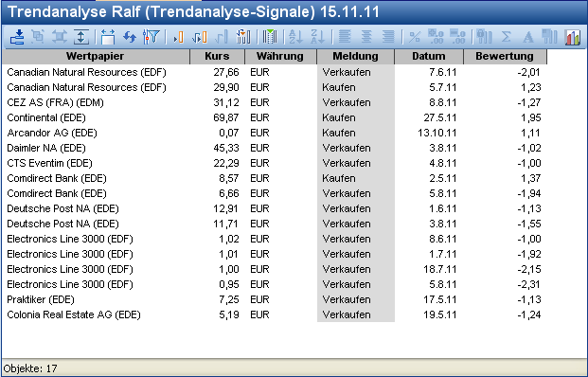Click the green-marked column selection icon
588x377 pixels.
(x=270, y=37)
